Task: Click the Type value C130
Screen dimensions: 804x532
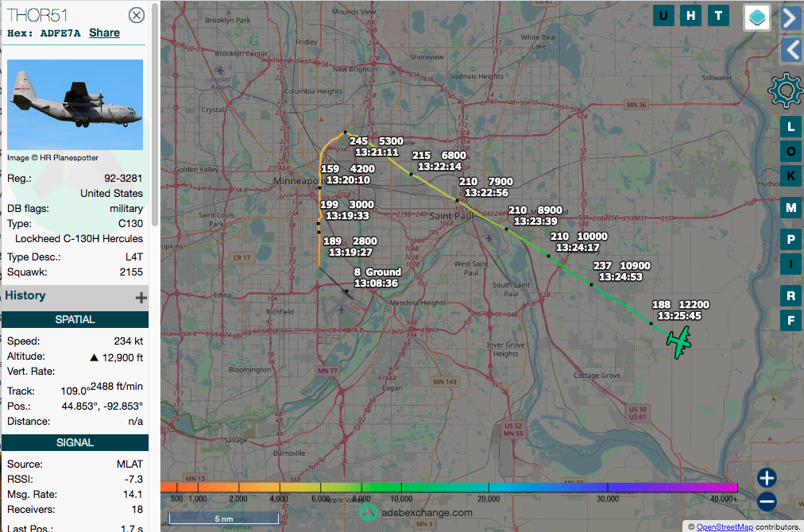Action: [x=131, y=223]
